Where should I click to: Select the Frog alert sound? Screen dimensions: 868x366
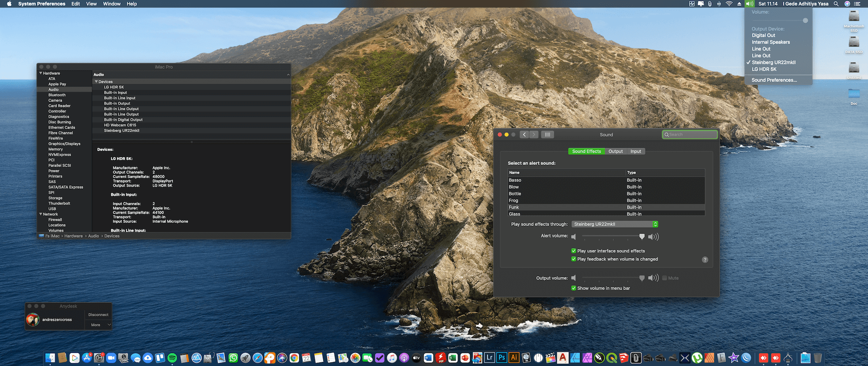coord(606,201)
